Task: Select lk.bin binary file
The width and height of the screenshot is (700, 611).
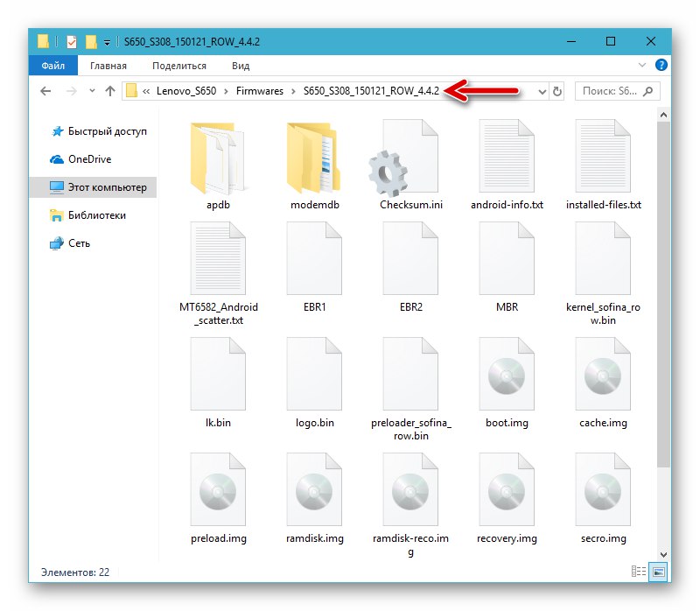Action: [218, 378]
